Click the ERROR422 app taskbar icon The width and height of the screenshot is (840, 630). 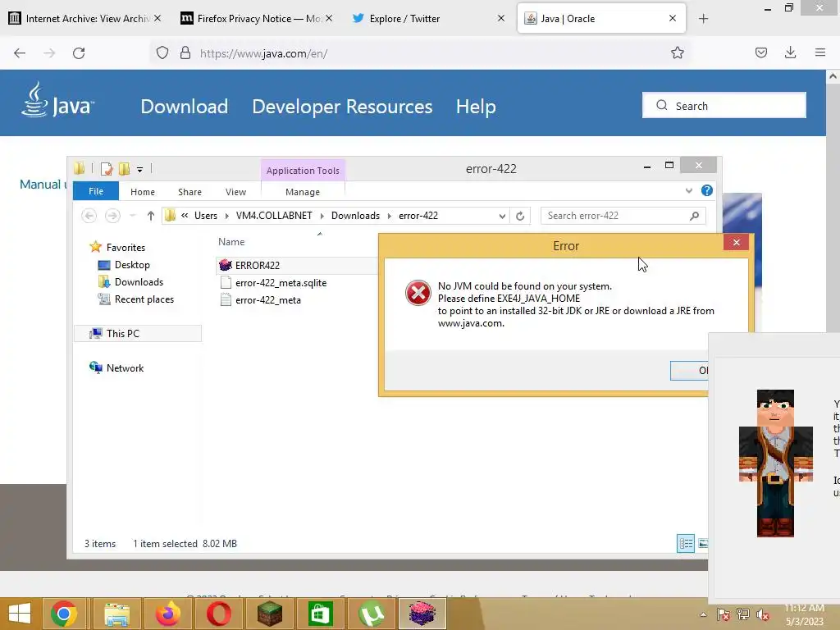click(422, 614)
